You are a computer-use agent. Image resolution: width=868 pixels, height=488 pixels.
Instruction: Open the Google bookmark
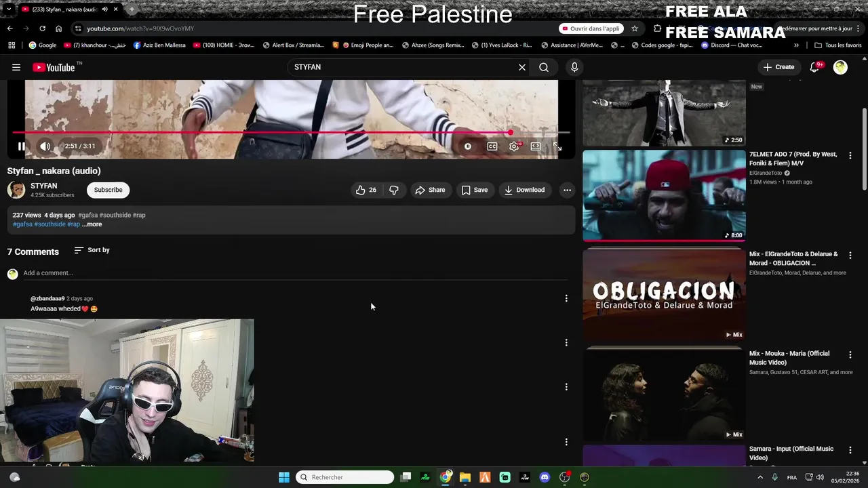pyautogui.click(x=43, y=45)
